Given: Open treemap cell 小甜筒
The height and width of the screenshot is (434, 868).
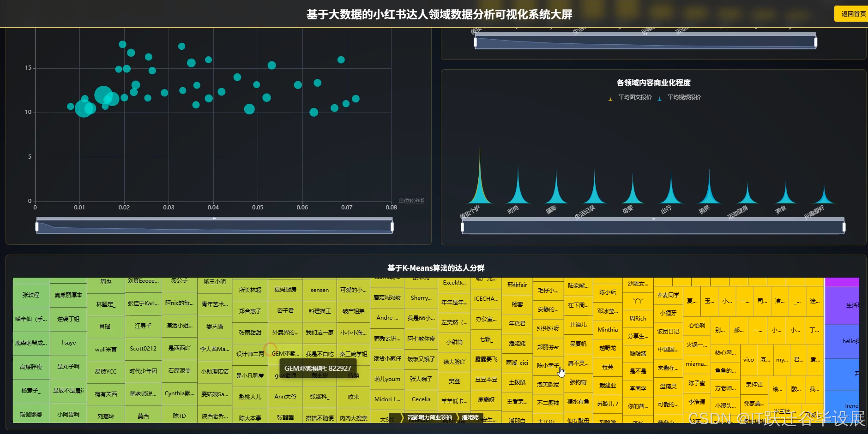Looking at the screenshot, I should point(454,342).
